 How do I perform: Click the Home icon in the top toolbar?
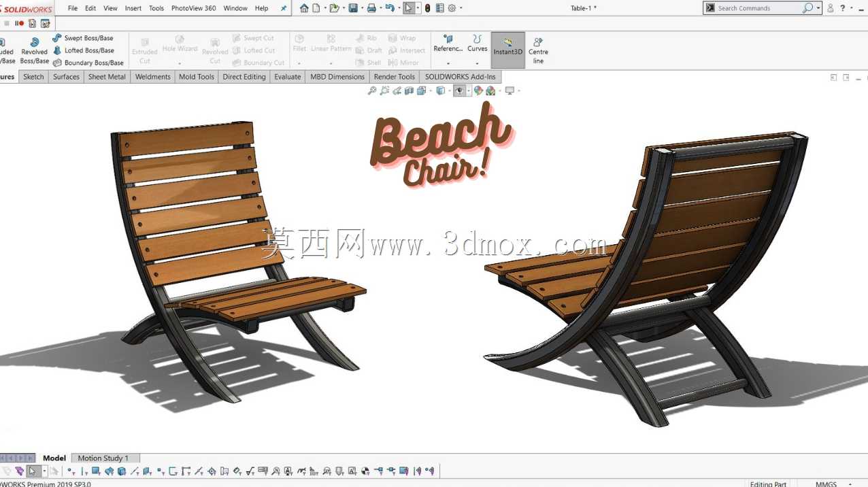[x=304, y=8]
